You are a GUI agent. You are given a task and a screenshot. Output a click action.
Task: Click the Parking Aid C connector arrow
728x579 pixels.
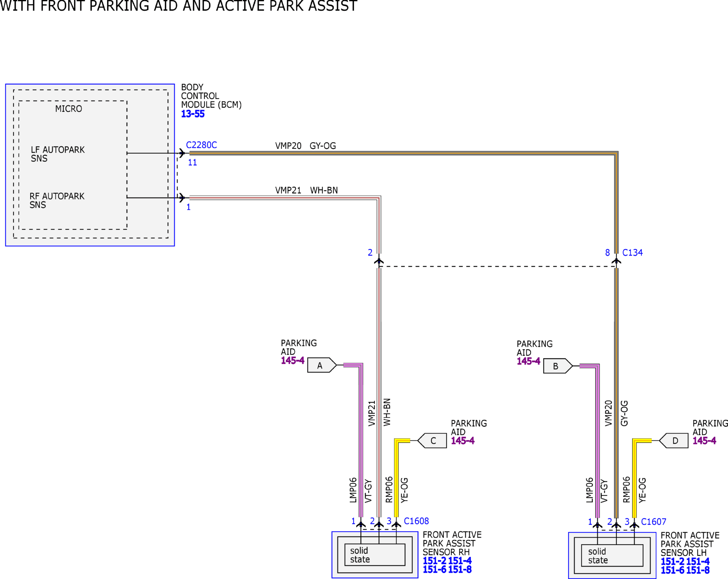click(x=432, y=441)
